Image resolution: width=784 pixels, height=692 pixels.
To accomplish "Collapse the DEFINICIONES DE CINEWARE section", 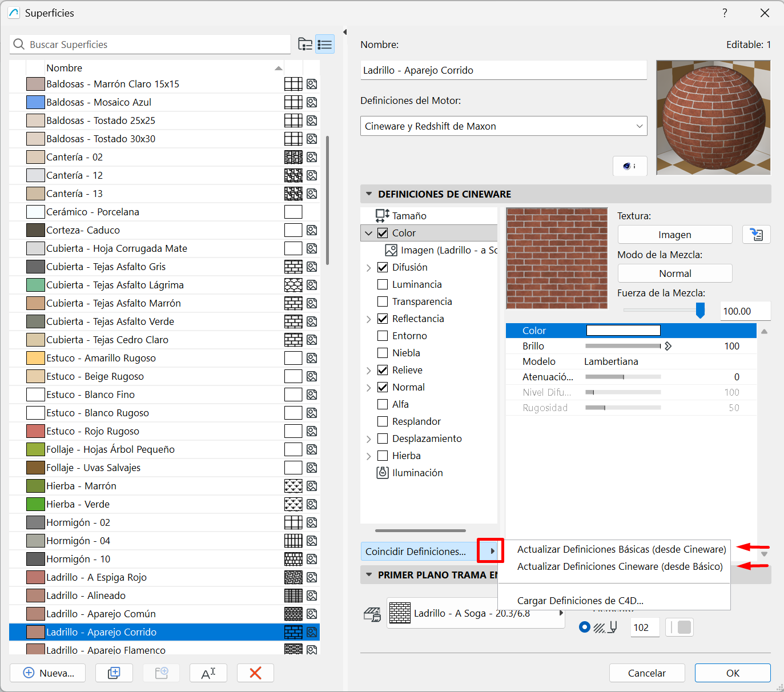I will (x=369, y=194).
